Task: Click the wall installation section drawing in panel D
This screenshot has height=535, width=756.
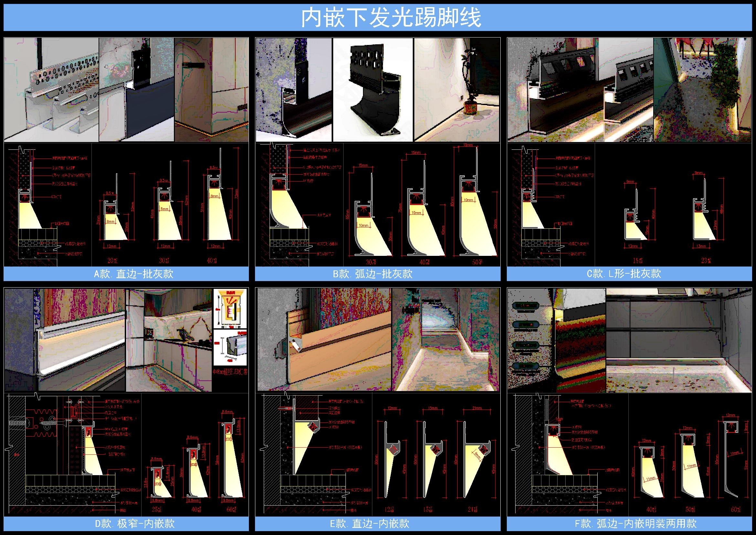Action: point(73,453)
